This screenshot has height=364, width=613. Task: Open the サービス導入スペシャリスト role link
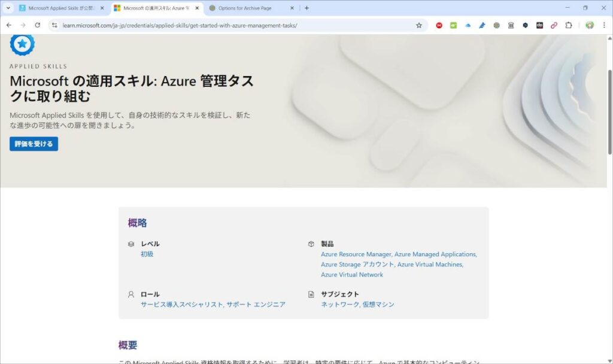coord(182,304)
